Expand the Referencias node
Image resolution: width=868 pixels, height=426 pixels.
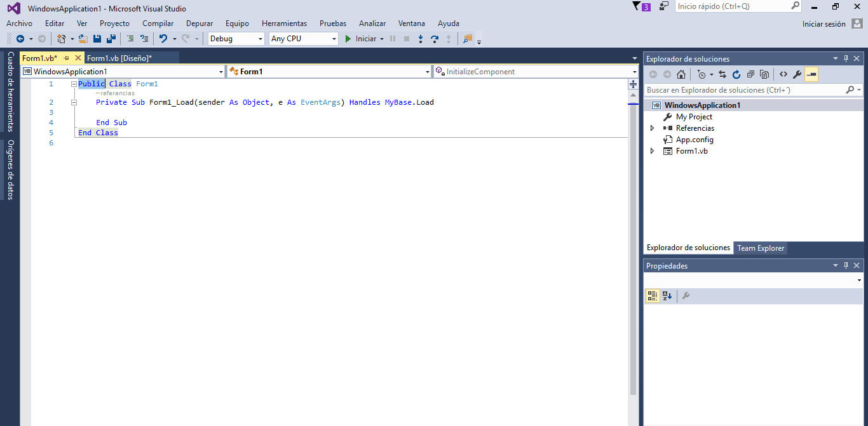click(652, 128)
